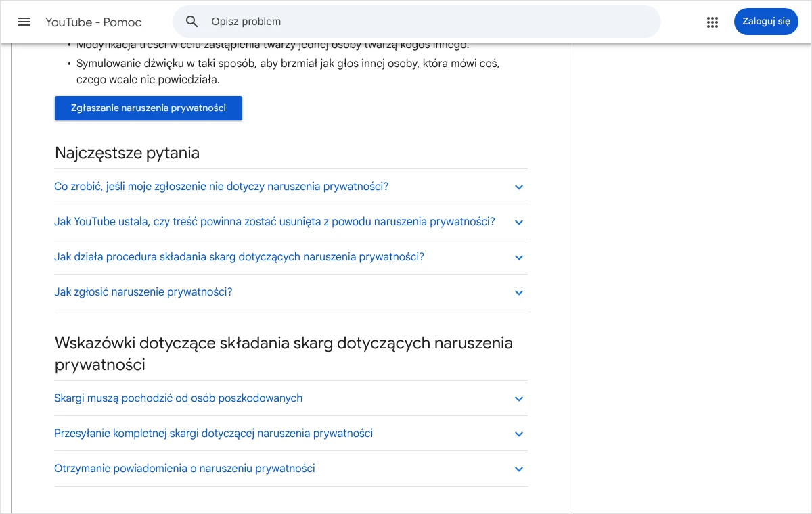
Task: Expand chevron beside Jak YouTube ustala
Action: 519,223
